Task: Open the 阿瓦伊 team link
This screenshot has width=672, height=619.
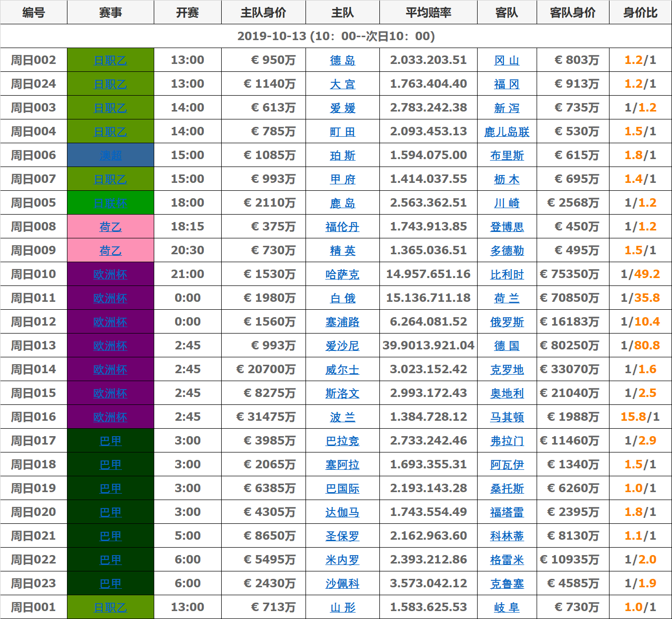Action: point(507,465)
